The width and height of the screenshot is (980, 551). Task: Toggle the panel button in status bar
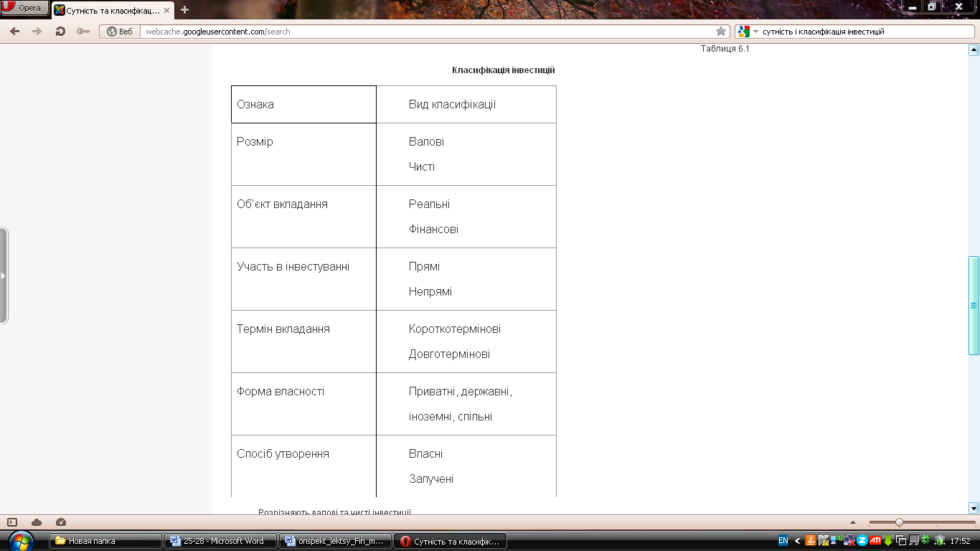tap(12, 522)
